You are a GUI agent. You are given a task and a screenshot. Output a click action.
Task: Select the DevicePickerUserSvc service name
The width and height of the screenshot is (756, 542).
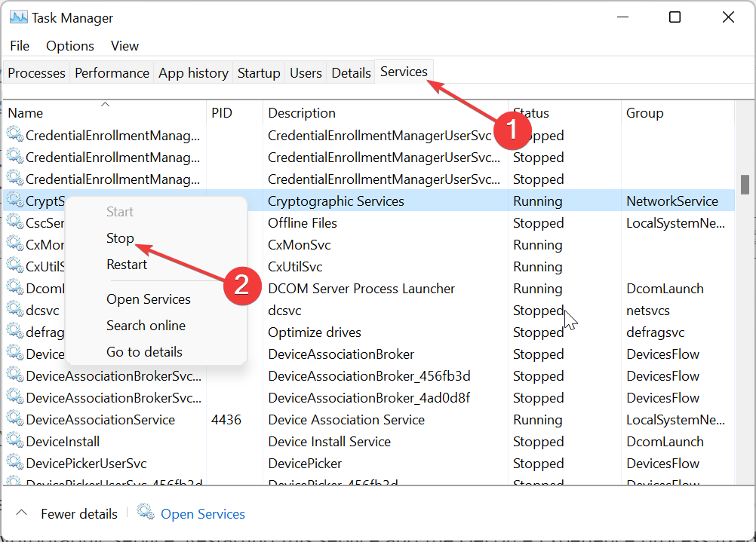pos(86,464)
